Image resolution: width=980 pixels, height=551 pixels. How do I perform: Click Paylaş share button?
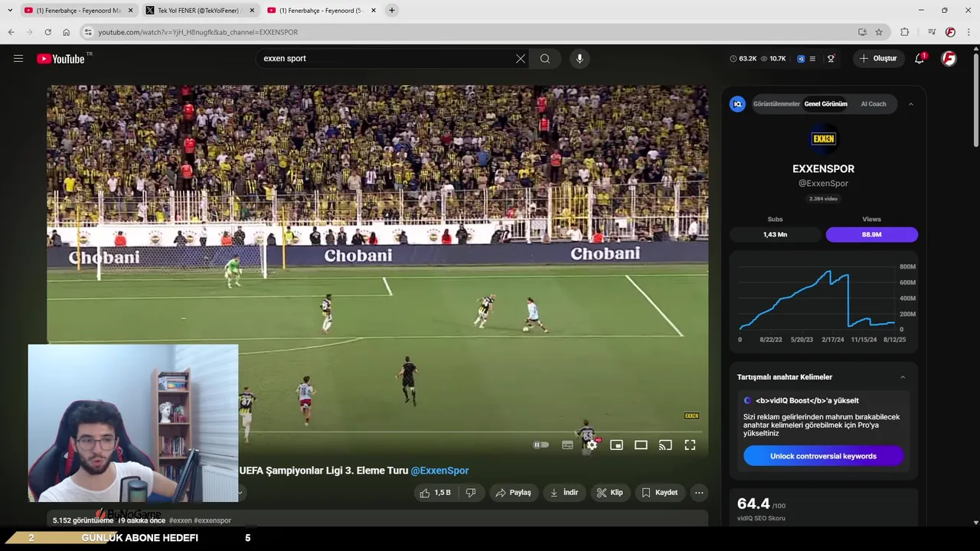514,493
